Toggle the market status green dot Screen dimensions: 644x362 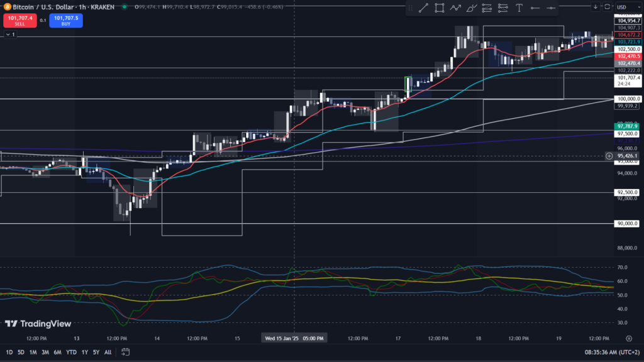125,7
